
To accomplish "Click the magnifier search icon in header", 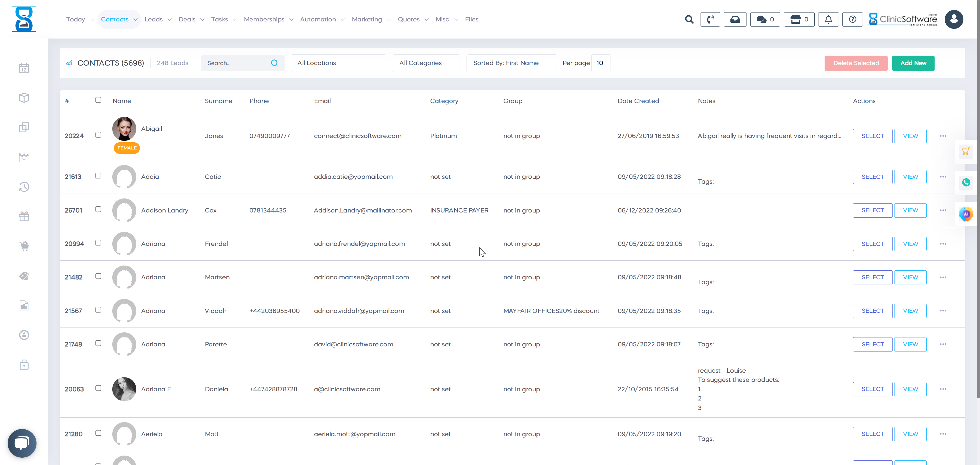I will (689, 19).
